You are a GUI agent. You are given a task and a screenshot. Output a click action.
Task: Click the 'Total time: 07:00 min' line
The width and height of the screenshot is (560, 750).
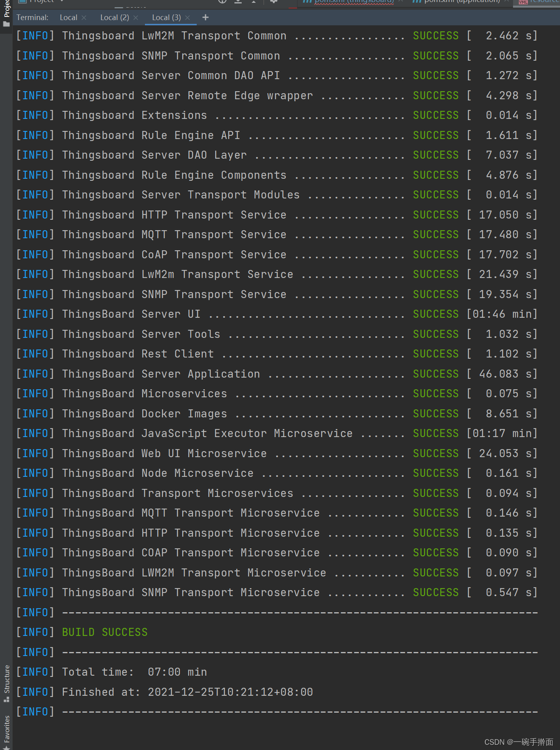tap(134, 672)
